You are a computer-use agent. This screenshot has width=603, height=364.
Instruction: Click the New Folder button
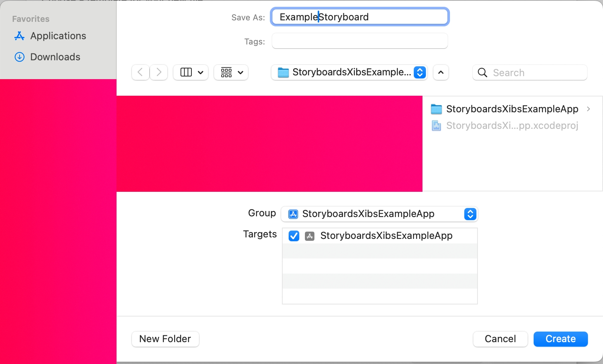tap(165, 339)
